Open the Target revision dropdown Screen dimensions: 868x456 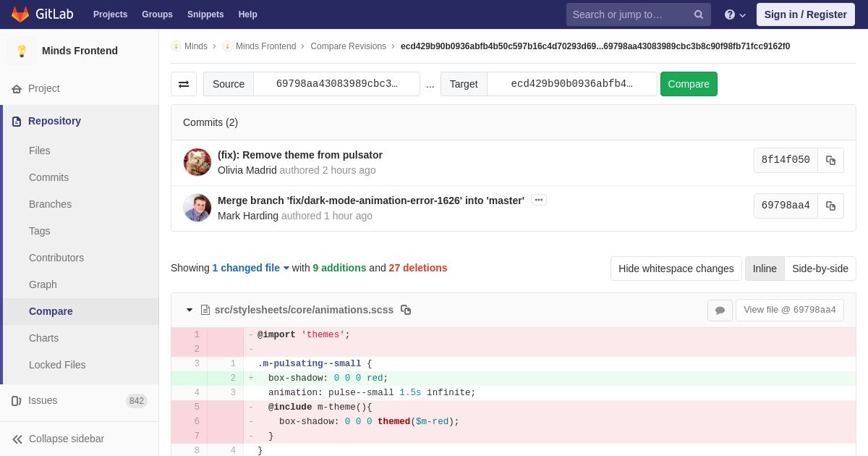click(x=571, y=84)
